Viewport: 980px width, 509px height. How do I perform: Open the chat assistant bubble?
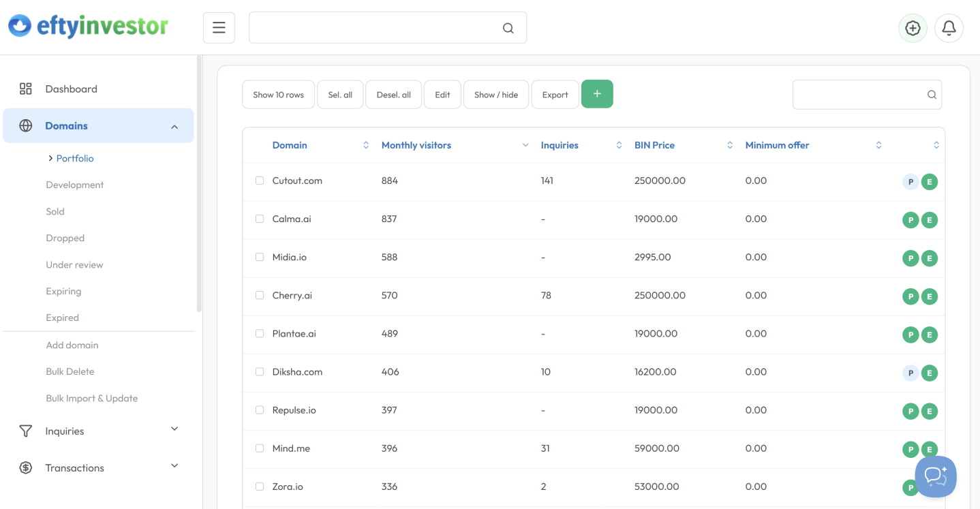point(935,476)
